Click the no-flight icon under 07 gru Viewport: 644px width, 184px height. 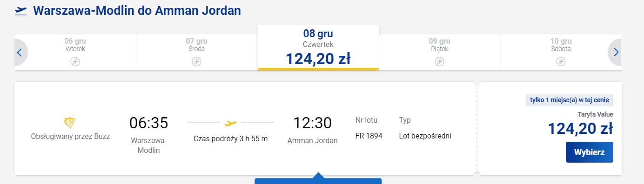point(196,61)
